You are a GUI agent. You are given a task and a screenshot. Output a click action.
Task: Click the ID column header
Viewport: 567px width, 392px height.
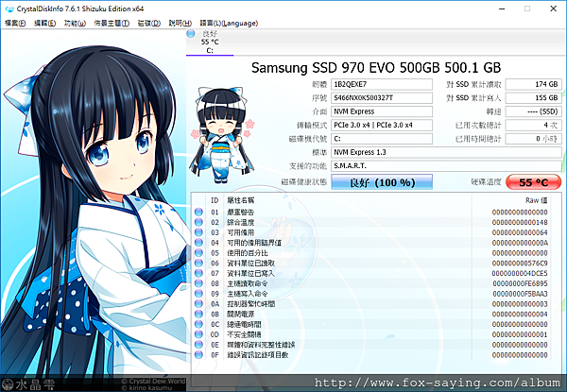[x=215, y=200]
